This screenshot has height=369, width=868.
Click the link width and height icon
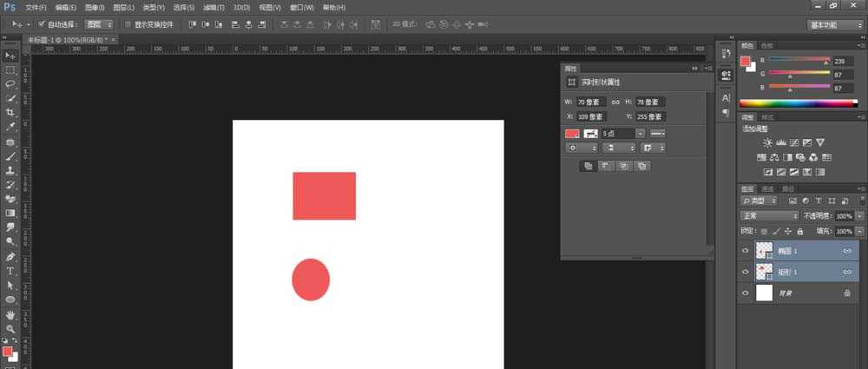(x=615, y=102)
